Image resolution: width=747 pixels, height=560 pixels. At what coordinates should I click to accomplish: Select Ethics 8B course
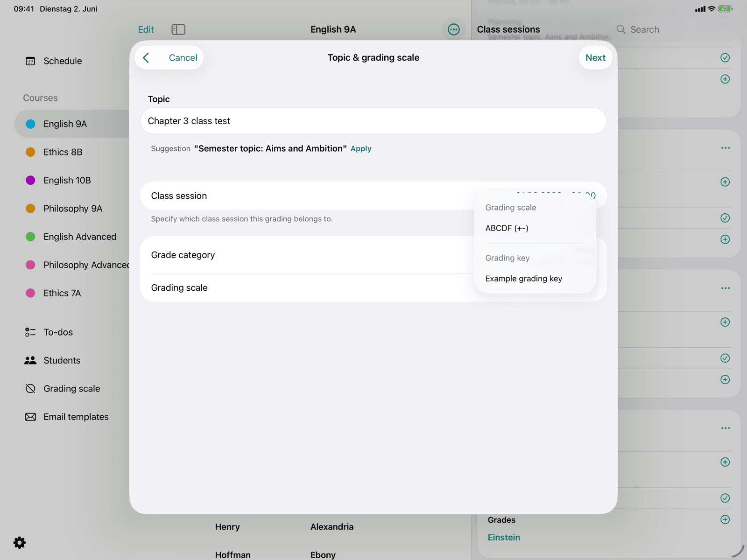click(x=63, y=152)
